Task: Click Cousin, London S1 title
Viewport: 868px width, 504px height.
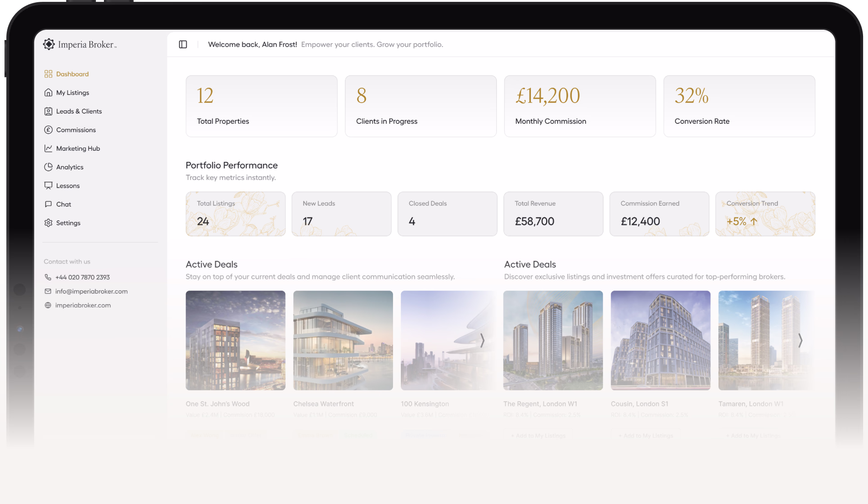Action: pyautogui.click(x=640, y=404)
